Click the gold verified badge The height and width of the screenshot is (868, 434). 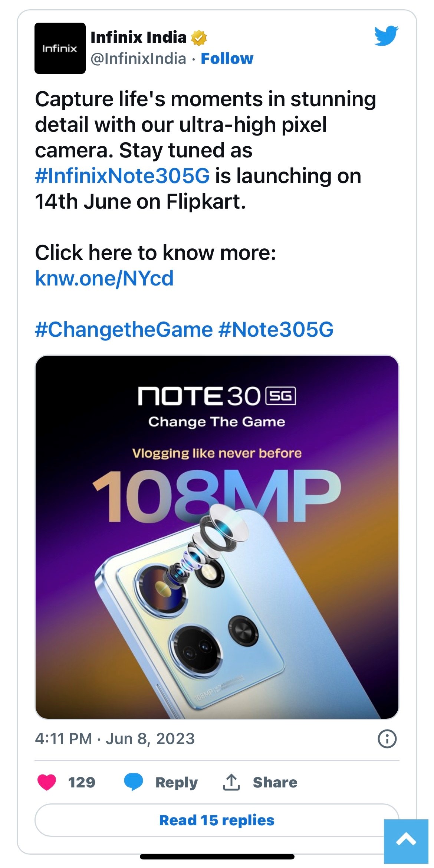coord(199,38)
